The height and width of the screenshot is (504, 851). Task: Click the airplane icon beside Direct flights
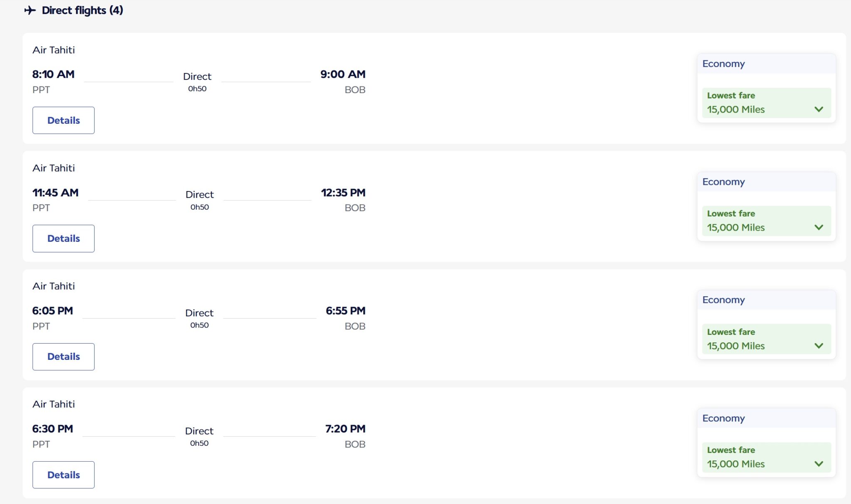click(x=30, y=10)
